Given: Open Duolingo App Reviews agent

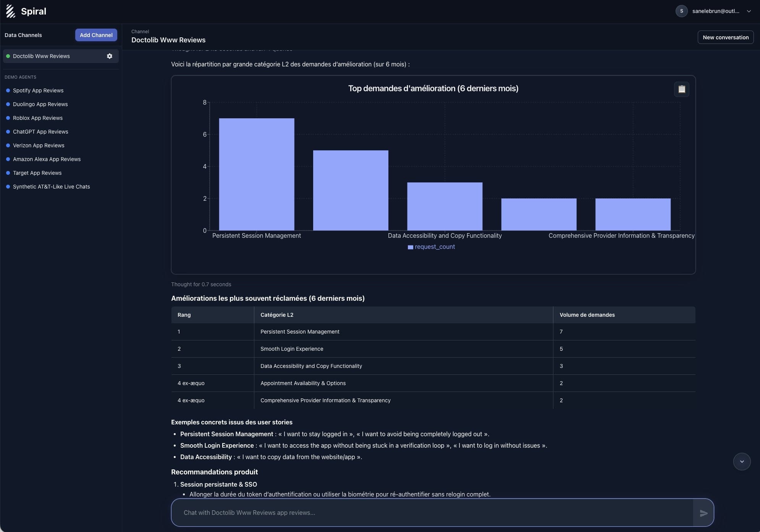Looking at the screenshot, I should 40,104.
